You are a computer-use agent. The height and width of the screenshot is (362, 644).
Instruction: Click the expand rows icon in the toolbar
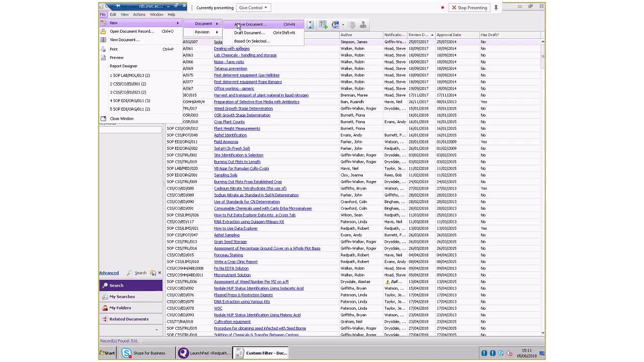(310, 25)
